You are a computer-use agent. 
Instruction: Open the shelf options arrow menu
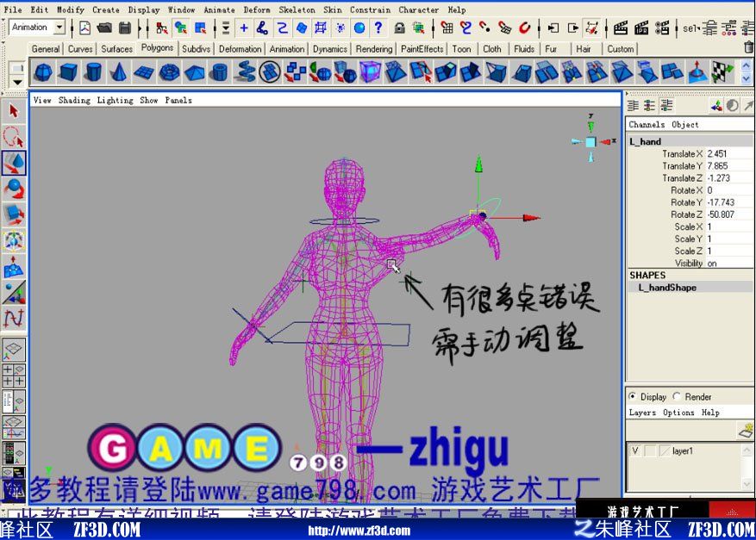tap(17, 82)
